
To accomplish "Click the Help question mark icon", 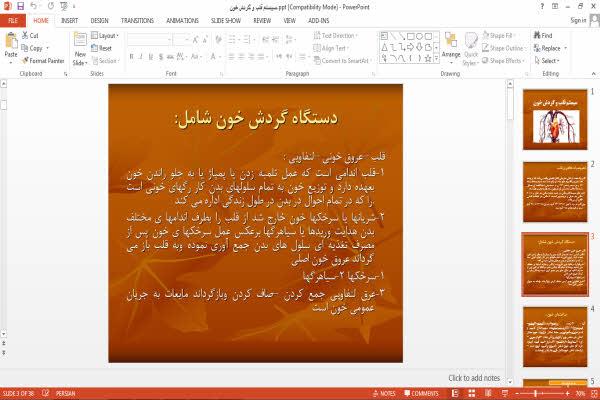I will pyautogui.click(x=542, y=6).
